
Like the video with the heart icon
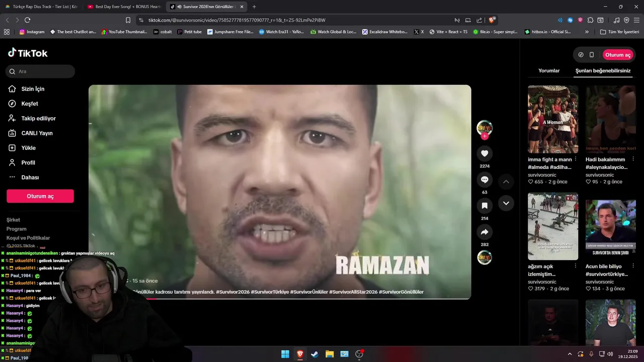485,153
